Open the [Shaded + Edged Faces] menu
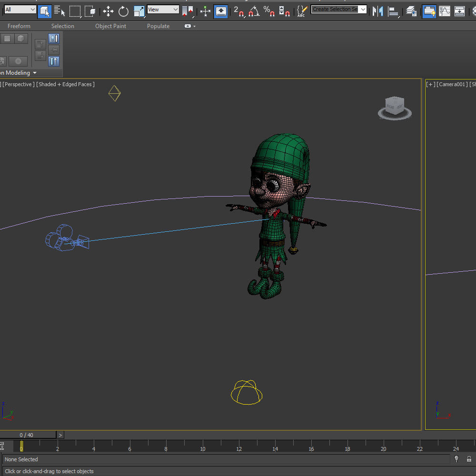The width and height of the screenshot is (476, 476). [x=66, y=84]
